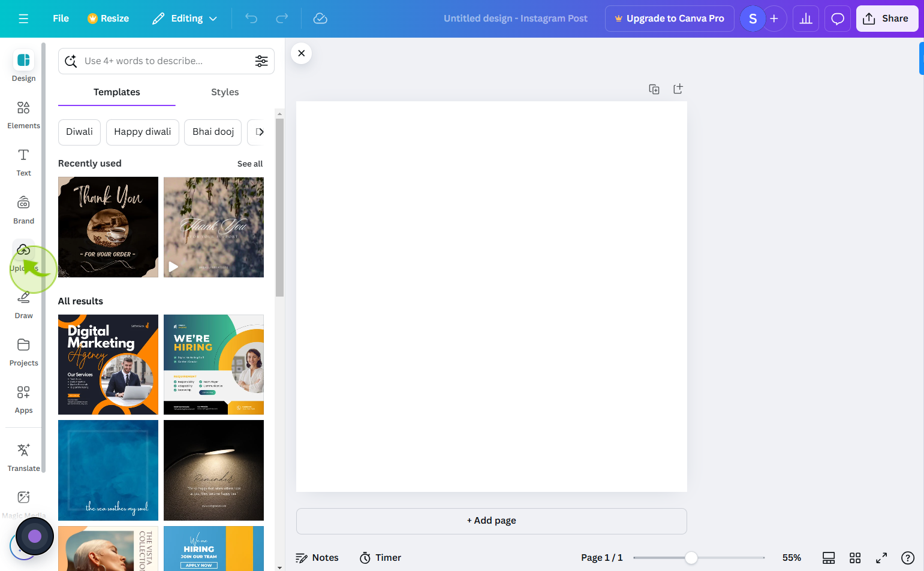Open the Draw panel
The height and width of the screenshot is (571, 924).
pyautogui.click(x=23, y=304)
